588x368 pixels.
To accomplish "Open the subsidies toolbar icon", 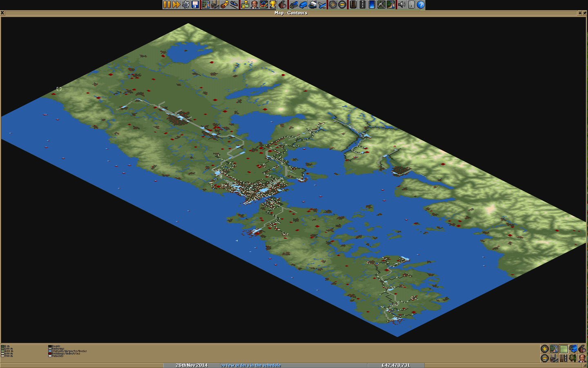I will [x=225, y=4].
